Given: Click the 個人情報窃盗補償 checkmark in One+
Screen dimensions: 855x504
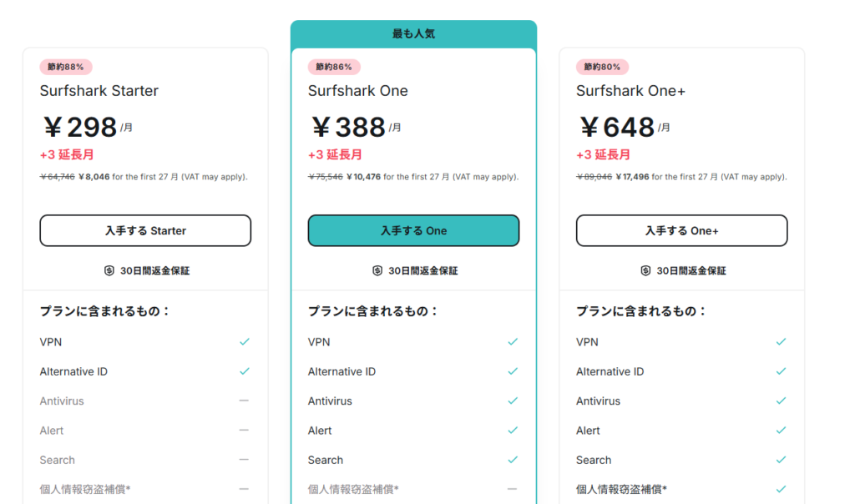Looking at the screenshot, I should pos(781,489).
